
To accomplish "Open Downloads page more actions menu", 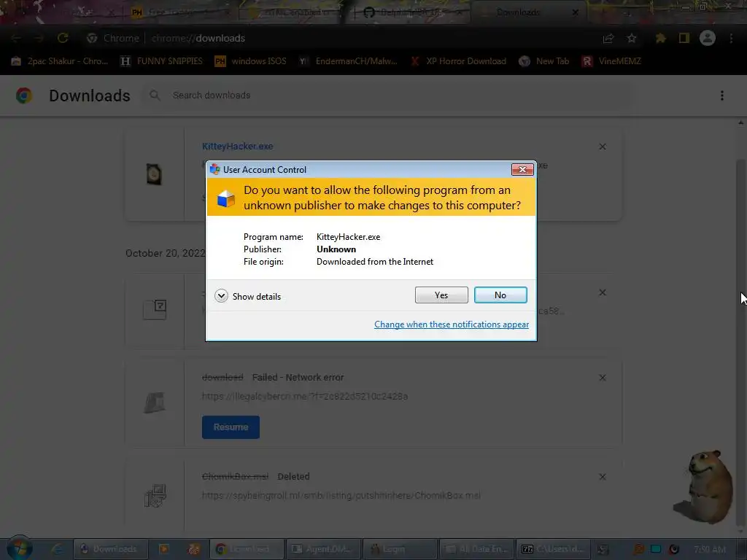I will pyautogui.click(x=721, y=96).
